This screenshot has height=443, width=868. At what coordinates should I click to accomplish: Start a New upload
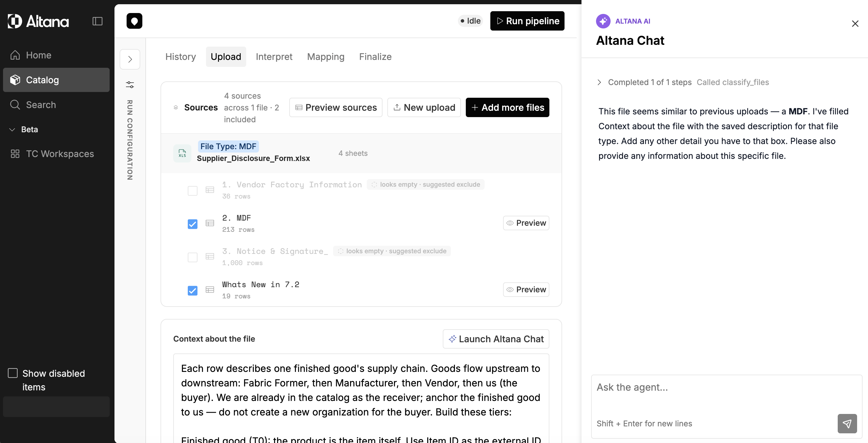pos(424,107)
